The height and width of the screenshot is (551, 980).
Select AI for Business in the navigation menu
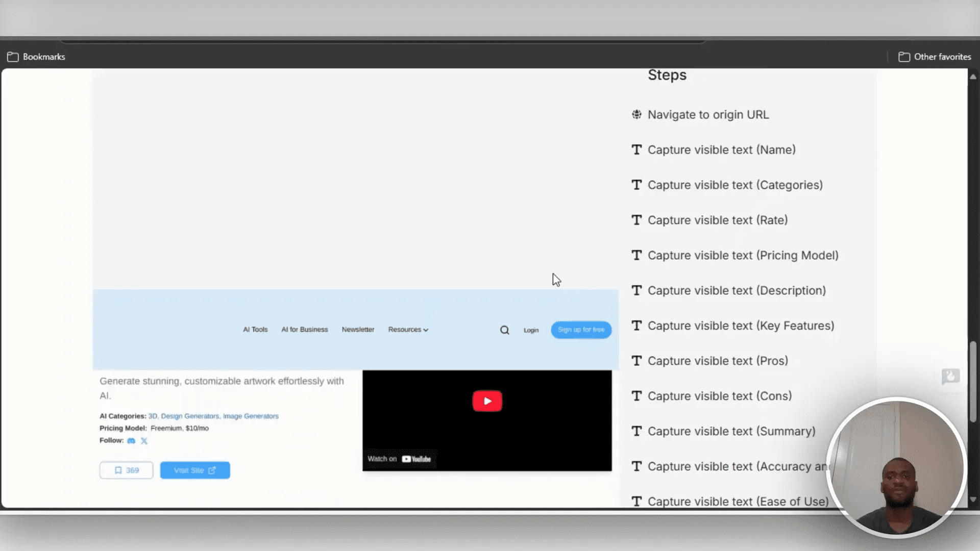[304, 330]
